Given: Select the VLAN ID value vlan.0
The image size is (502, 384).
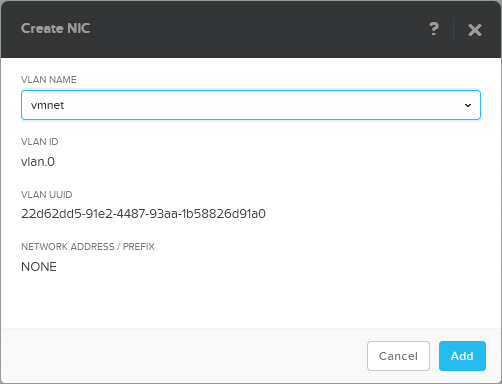Looking at the screenshot, I should tap(38, 162).
